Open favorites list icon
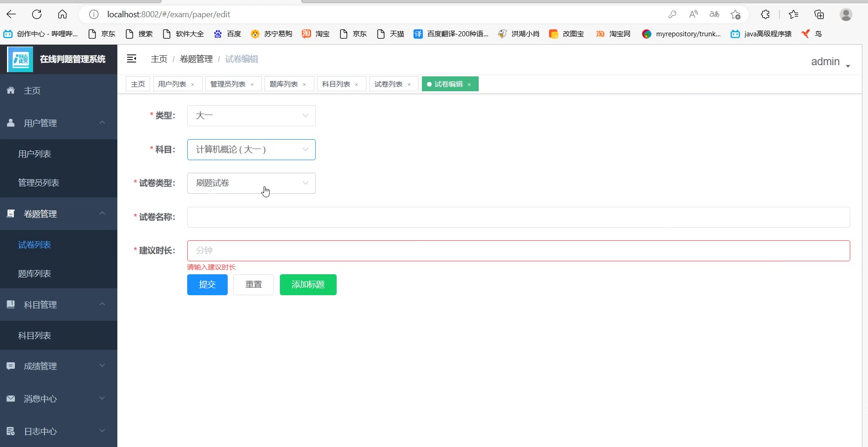The height and width of the screenshot is (447, 868). point(793,14)
